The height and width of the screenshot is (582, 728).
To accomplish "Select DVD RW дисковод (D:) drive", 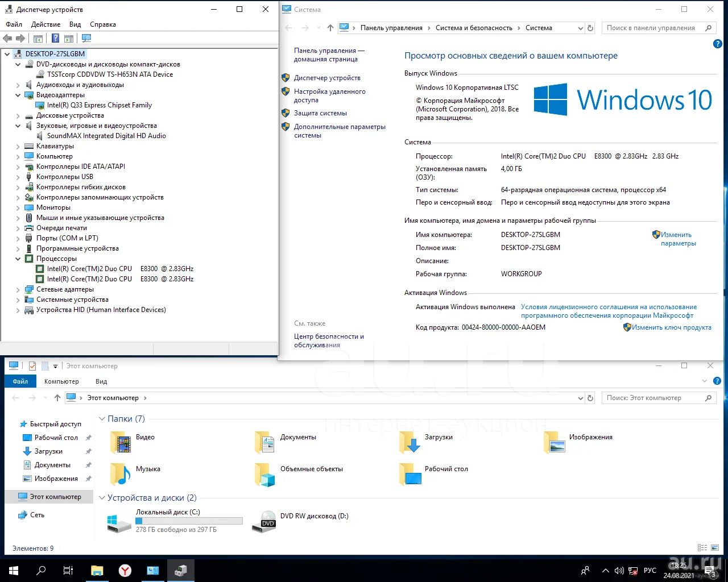I will coord(301,521).
